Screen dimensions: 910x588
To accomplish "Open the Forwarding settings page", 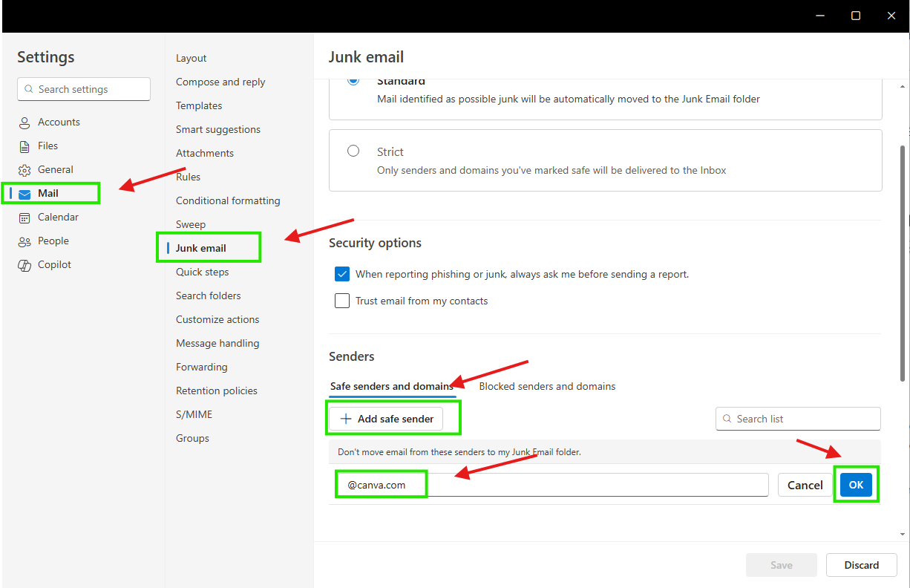I will point(202,367).
